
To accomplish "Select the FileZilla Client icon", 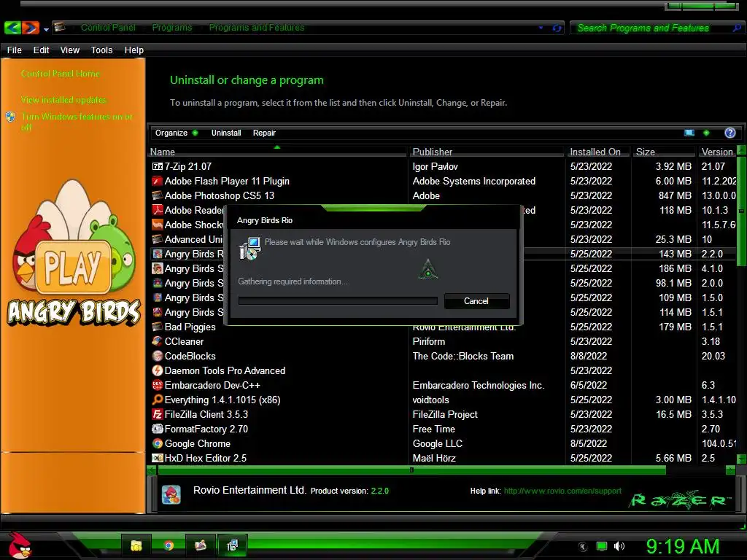I will point(158,414).
